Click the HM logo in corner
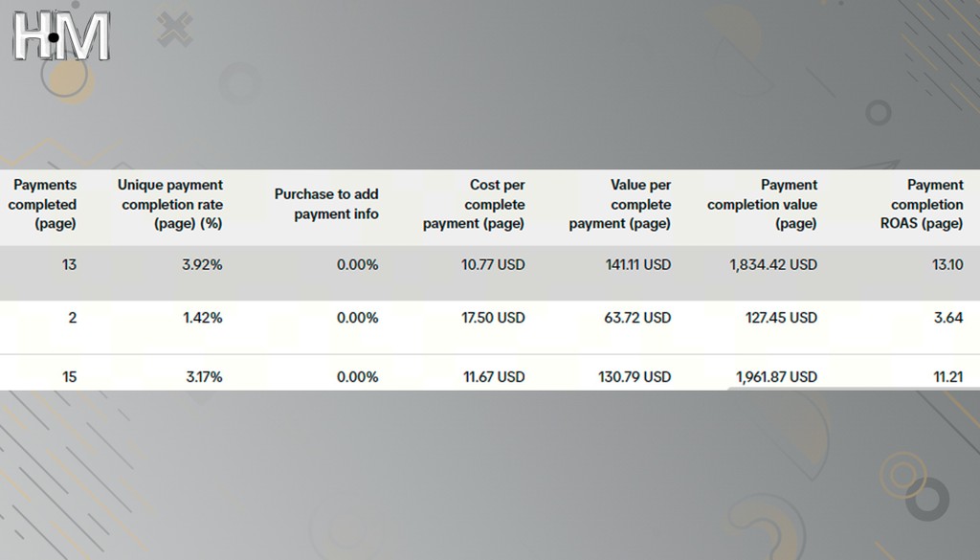This screenshot has height=560, width=980. pyautogui.click(x=61, y=36)
